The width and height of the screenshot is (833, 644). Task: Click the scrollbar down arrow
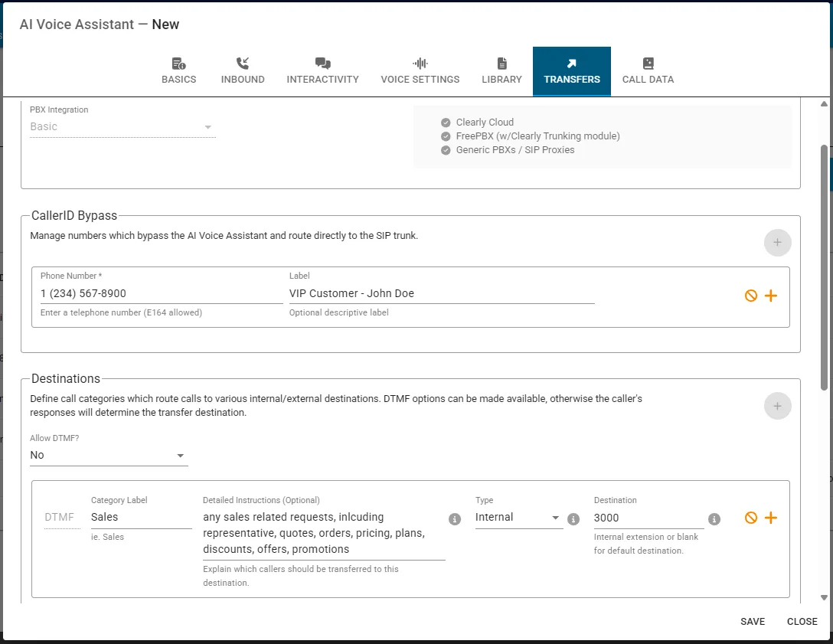(824, 598)
